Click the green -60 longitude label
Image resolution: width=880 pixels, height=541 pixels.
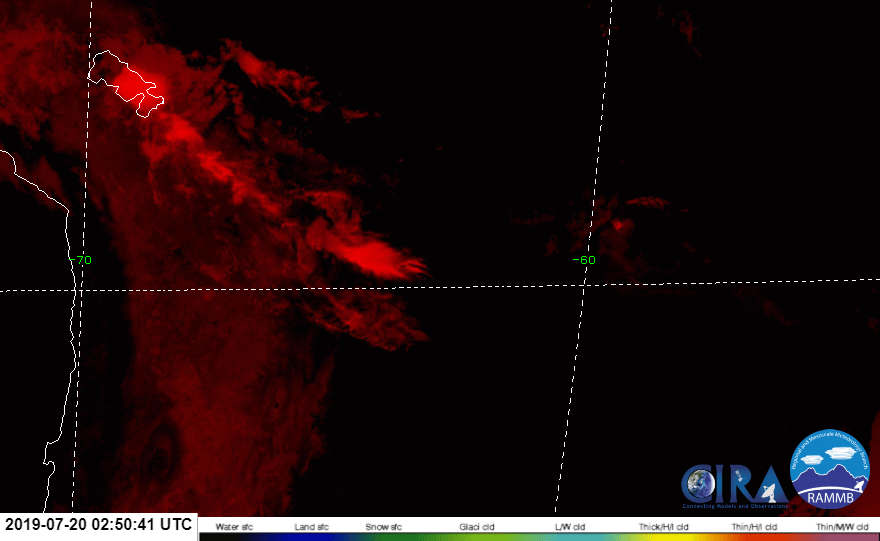584,260
